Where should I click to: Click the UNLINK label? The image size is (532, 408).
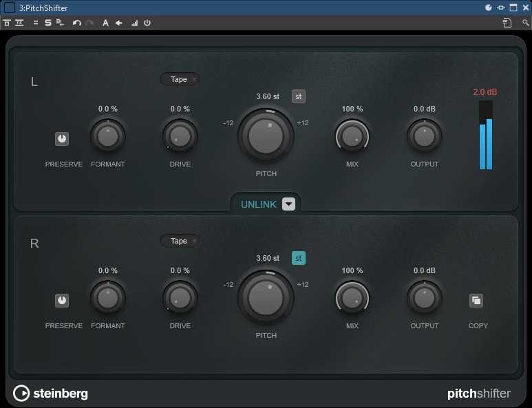point(259,204)
